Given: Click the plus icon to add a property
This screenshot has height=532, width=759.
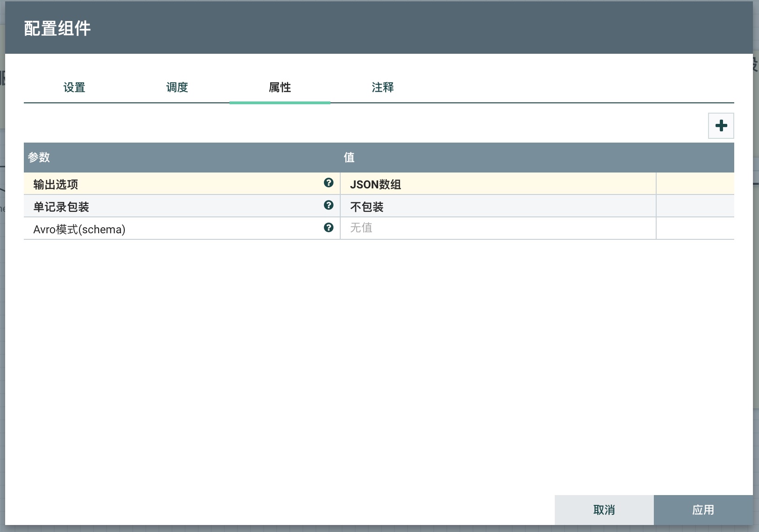Looking at the screenshot, I should click(x=721, y=126).
